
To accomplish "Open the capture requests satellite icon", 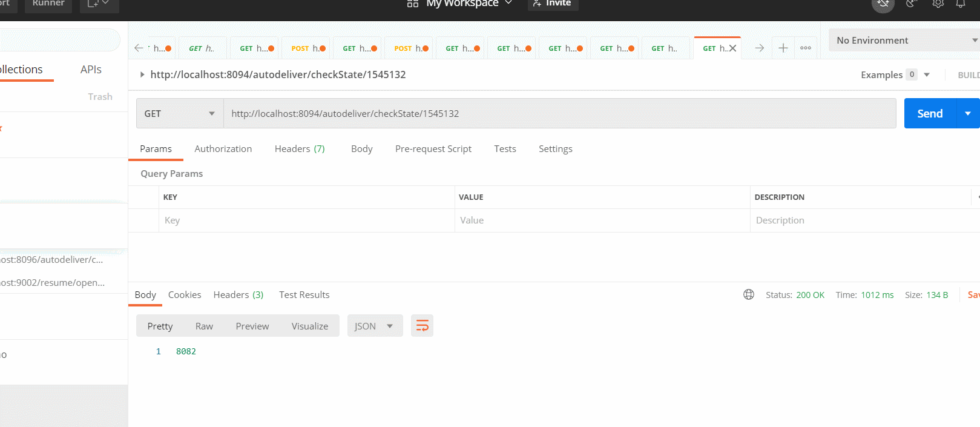I will tap(911, 4).
